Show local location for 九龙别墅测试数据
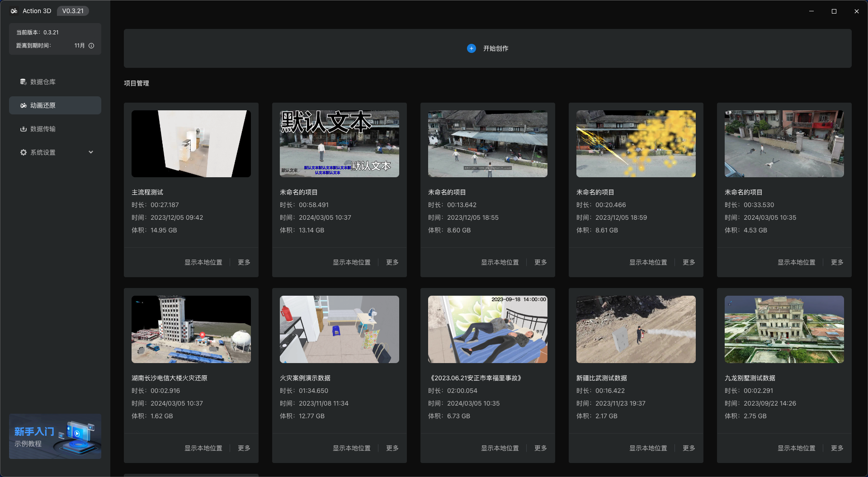Image resolution: width=868 pixels, height=477 pixels. (x=796, y=448)
